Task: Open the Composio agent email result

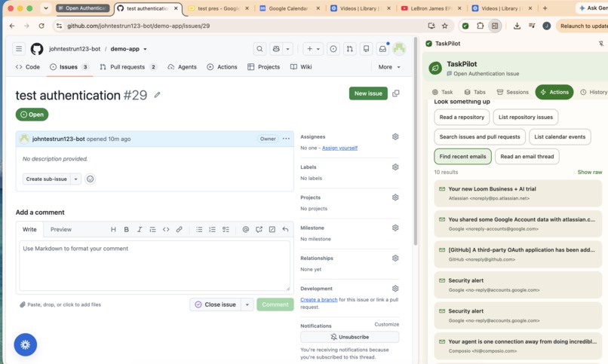Action: coord(518,346)
